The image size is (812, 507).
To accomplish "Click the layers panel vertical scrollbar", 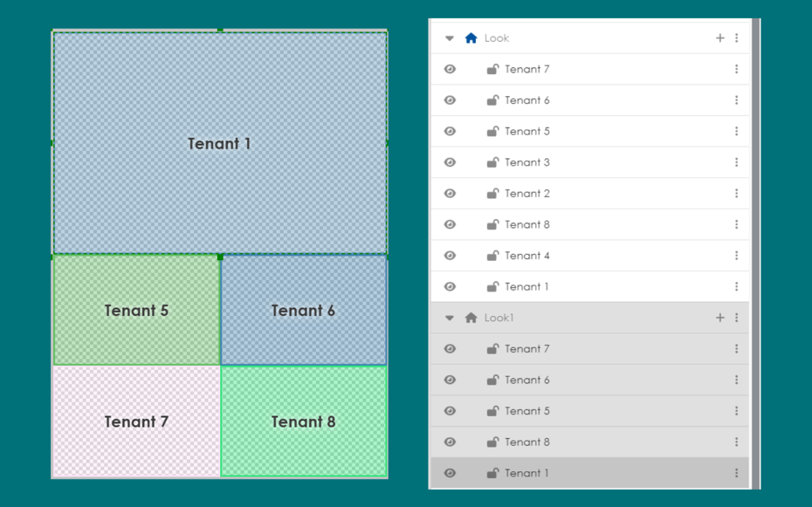I will tap(755, 175).
